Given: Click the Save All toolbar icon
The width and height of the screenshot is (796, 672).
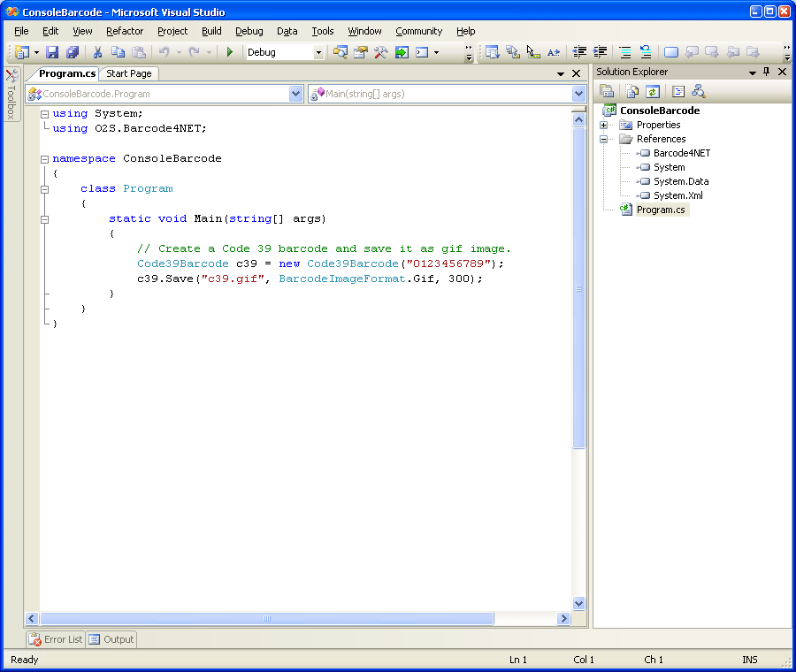Looking at the screenshot, I should [73, 53].
